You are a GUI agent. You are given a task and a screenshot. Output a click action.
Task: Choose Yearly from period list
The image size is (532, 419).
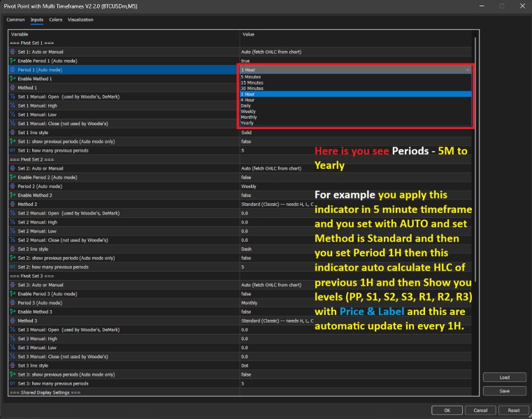(356, 123)
